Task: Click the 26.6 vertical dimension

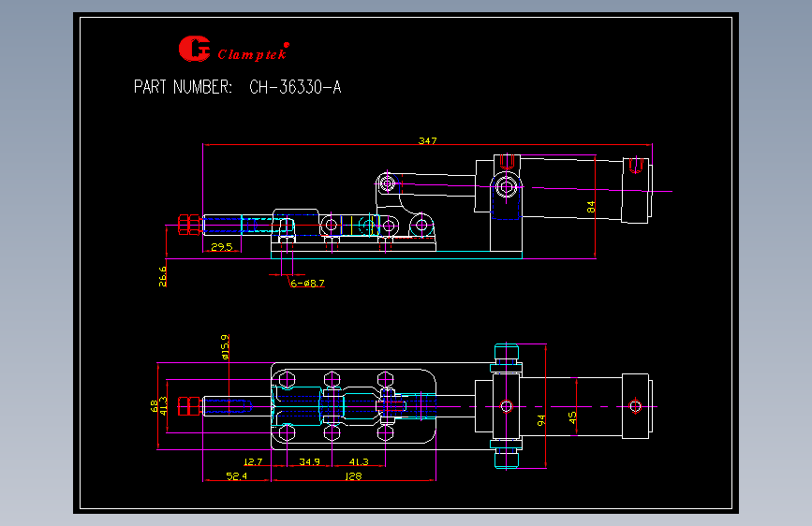Action: [x=163, y=276]
